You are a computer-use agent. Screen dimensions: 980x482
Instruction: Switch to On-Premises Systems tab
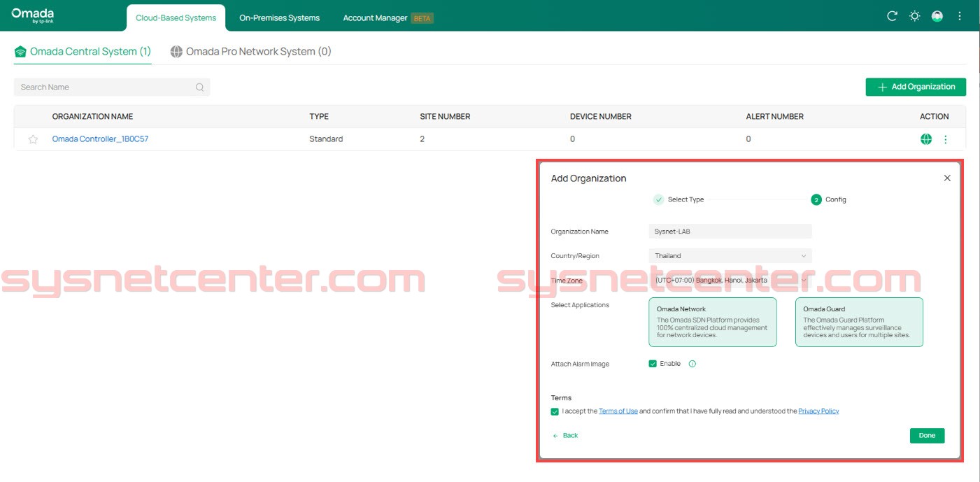pyautogui.click(x=279, y=17)
